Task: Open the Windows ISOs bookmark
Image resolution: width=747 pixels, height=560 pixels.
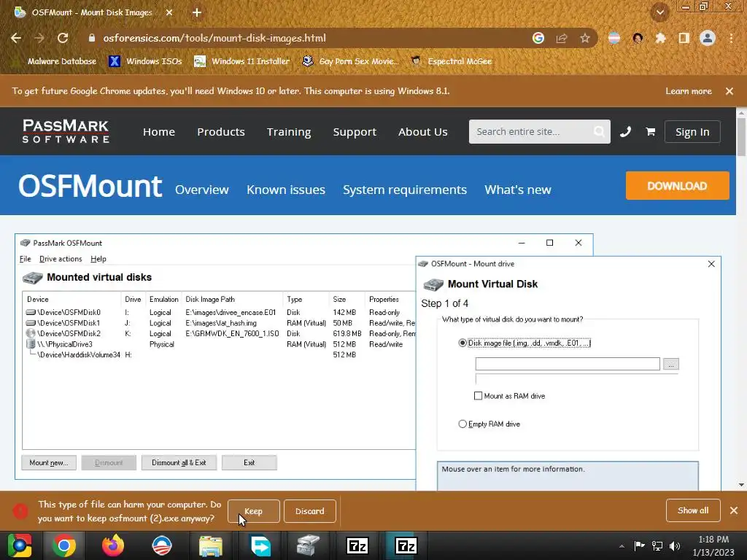Action: point(145,61)
